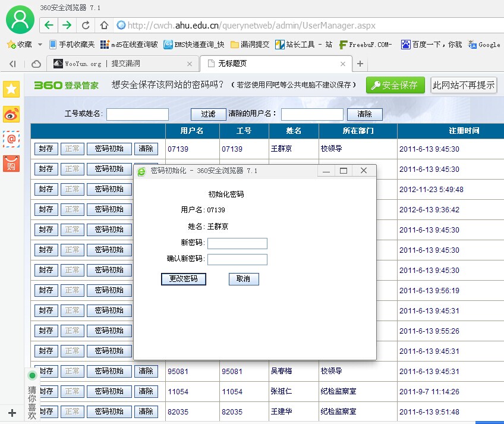
Task: Focus the 清除的用户名 input field
Action: (312, 114)
